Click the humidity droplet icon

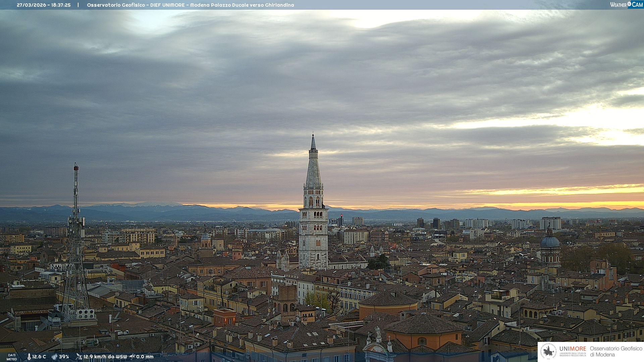pos(54,357)
